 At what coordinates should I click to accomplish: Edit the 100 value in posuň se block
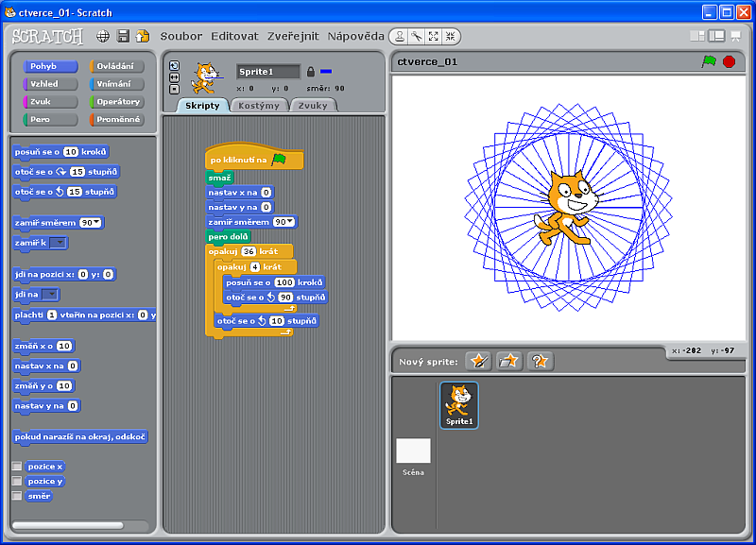(x=284, y=282)
